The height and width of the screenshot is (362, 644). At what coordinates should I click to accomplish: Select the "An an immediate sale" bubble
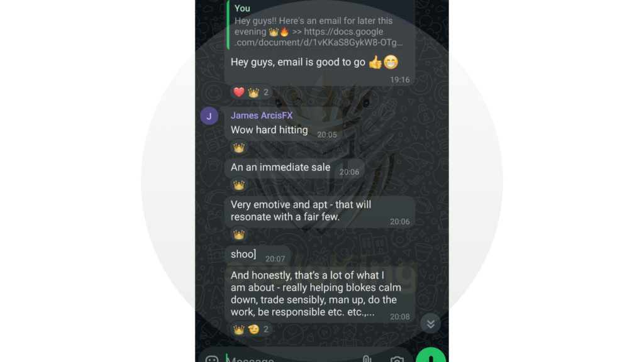click(294, 168)
